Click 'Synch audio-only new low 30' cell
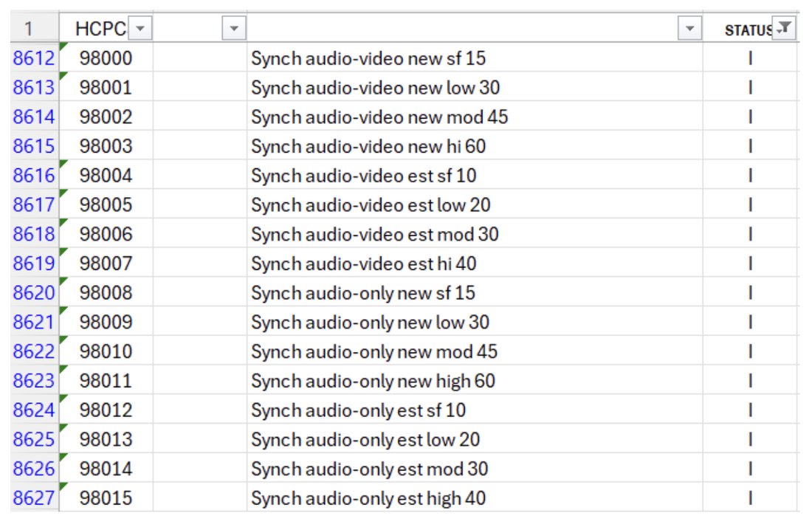 coord(475,322)
